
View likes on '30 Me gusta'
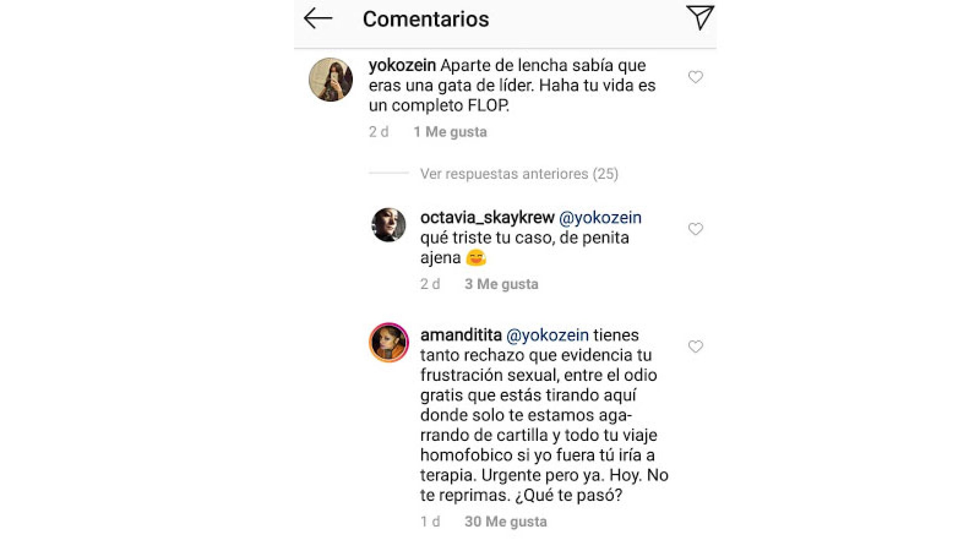[x=505, y=522]
